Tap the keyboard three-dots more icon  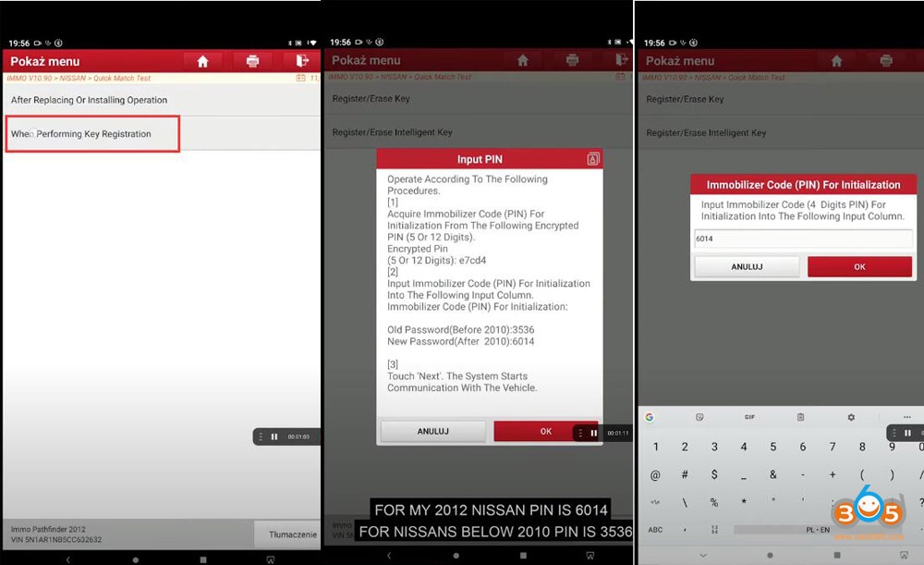click(907, 417)
